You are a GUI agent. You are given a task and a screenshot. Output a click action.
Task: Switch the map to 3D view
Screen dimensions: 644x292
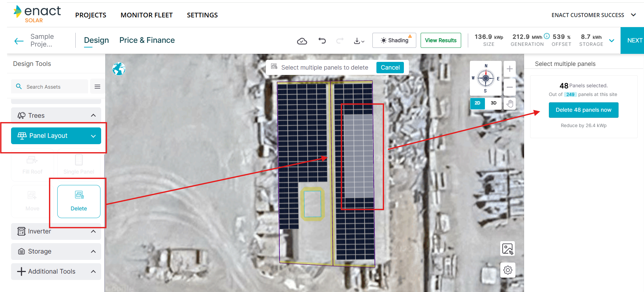[x=493, y=103]
